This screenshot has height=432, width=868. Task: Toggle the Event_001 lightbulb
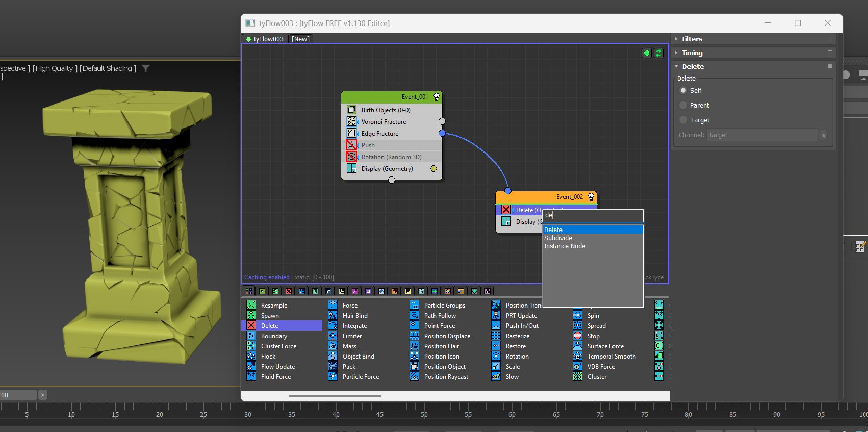click(x=437, y=97)
